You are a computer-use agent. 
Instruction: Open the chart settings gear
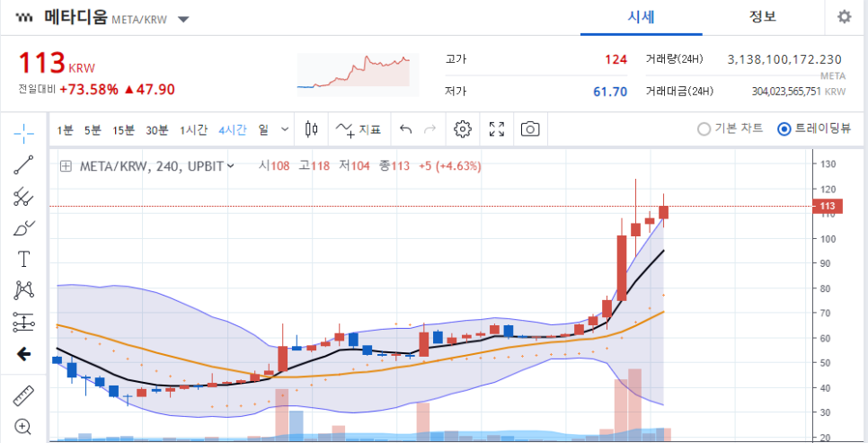click(x=462, y=129)
